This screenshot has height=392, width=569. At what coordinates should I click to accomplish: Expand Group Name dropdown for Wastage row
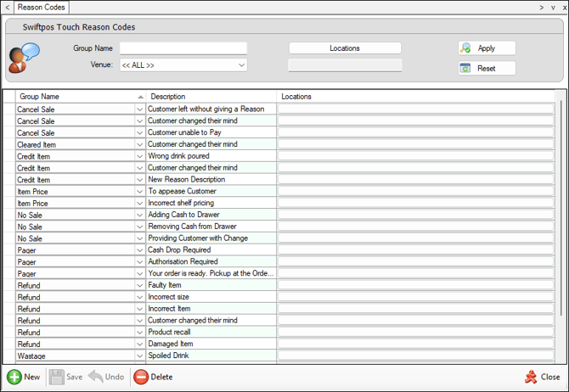coord(140,356)
